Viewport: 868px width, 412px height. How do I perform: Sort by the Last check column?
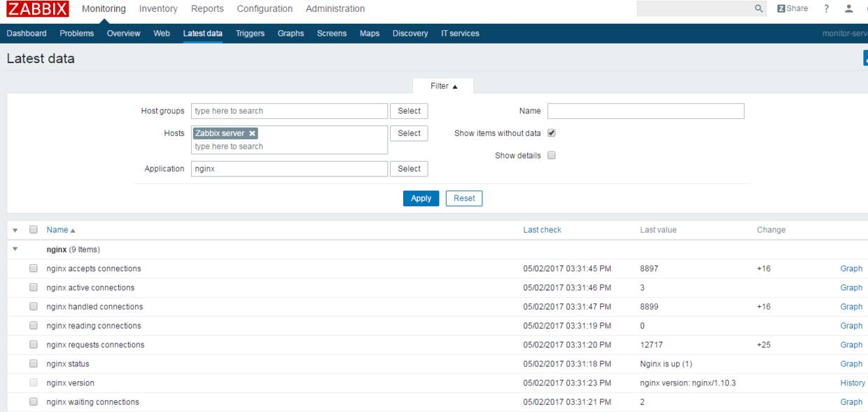pyautogui.click(x=542, y=230)
